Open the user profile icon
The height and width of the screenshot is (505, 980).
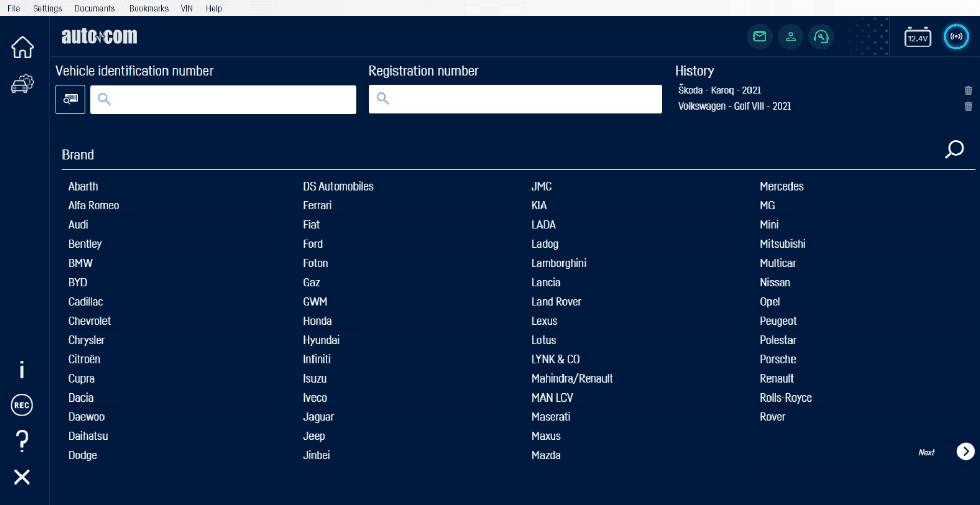(790, 37)
